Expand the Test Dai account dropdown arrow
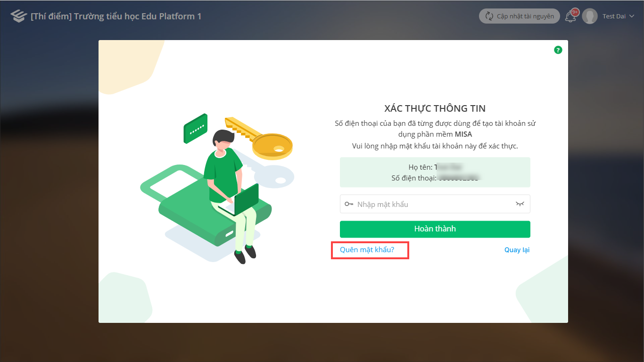 (631, 16)
